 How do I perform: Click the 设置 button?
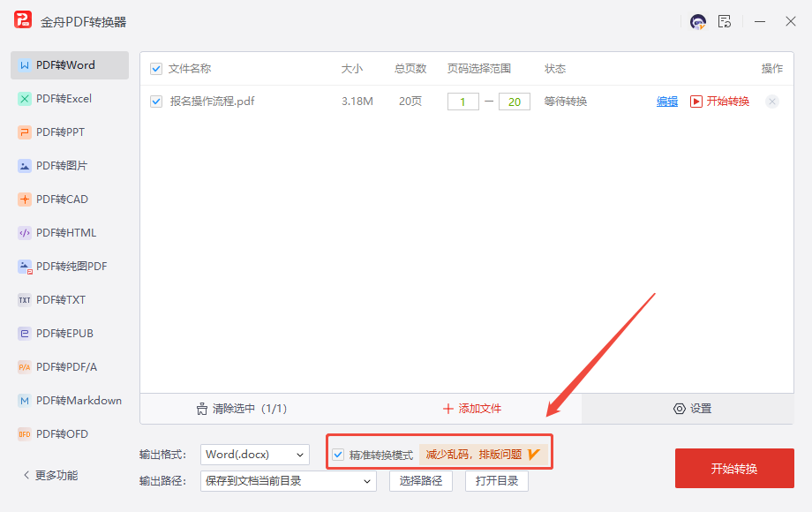click(688, 409)
